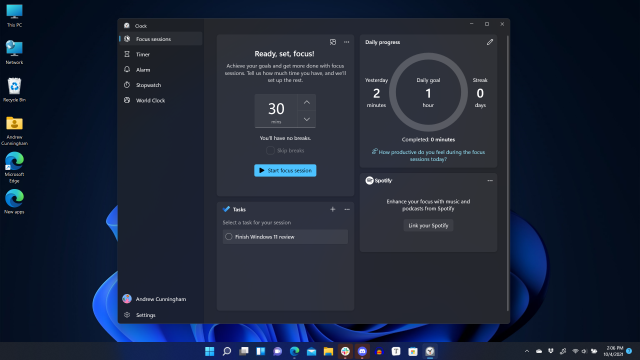Open the Focus sessions page in sidebar
The height and width of the screenshot is (360, 640).
(161, 39)
